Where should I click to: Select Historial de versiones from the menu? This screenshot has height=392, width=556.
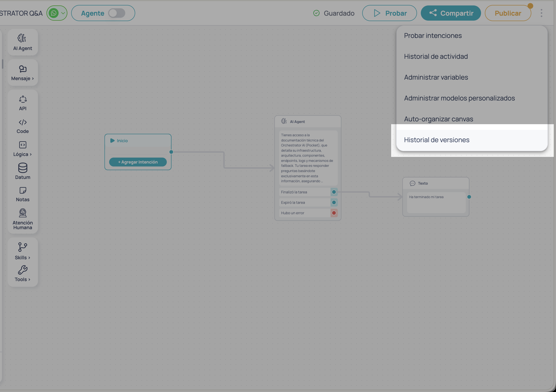click(x=437, y=140)
